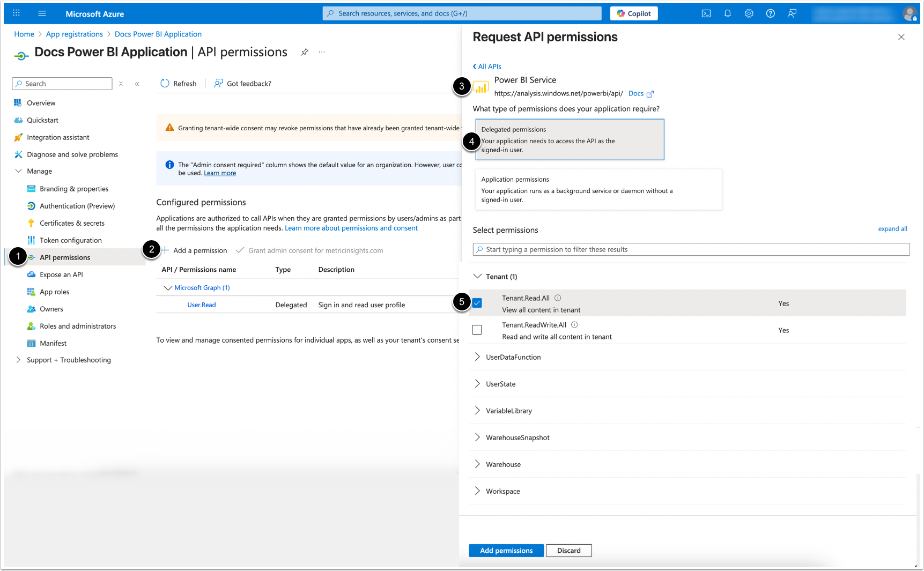Click the Add permissions button
This screenshot has width=924, height=571.
click(506, 551)
